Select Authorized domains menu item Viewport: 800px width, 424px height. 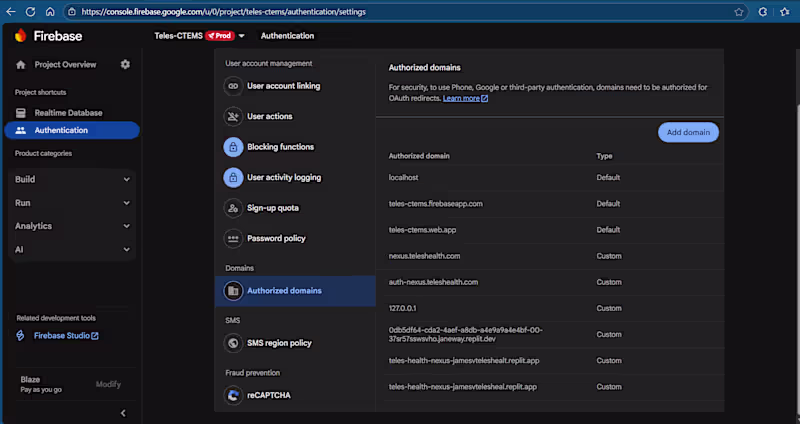coord(295,291)
